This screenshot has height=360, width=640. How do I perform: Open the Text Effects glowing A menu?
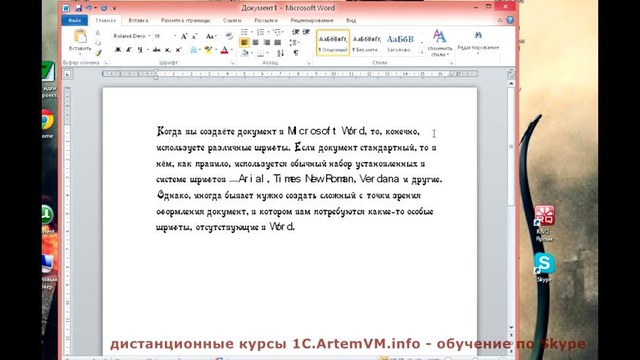click(x=193, y=50)
